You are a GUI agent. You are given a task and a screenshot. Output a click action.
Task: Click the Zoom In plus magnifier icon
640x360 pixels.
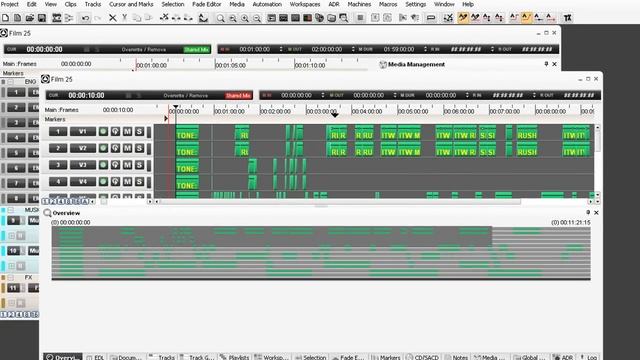pos(245,18)
